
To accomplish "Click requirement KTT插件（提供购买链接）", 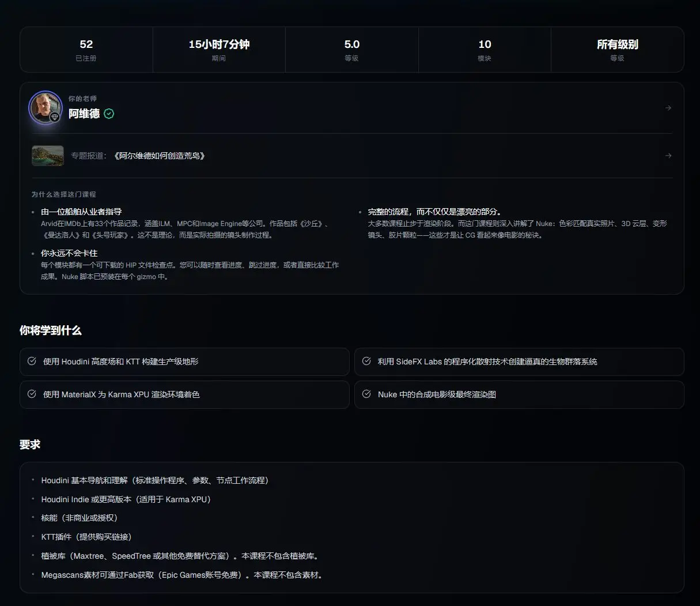I will [x=86, y=537].
